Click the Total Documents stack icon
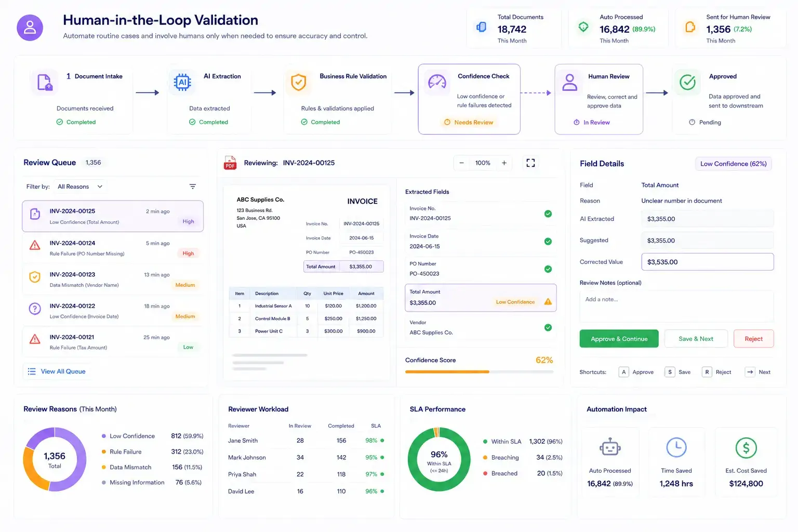Image resolution: width=798 pixels, height=532 pixels. pyautogui.click(x=482, y=27)
